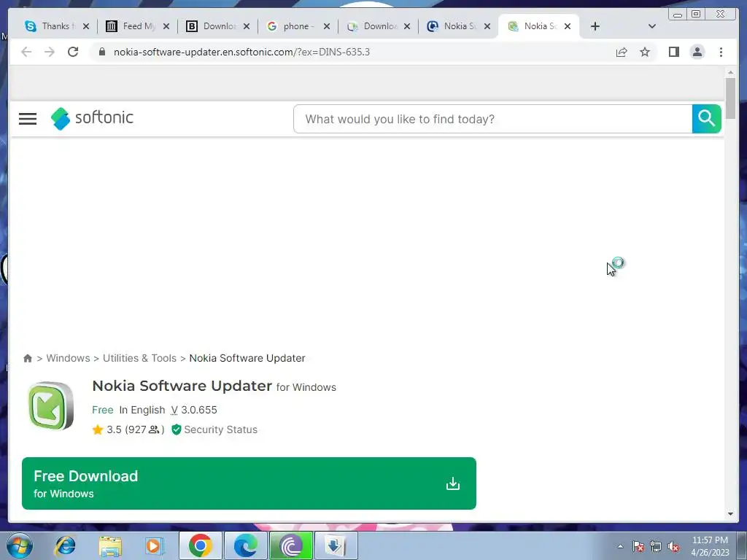Go forward in browser history
Screen dimensions: 747x560
pyautogui.click(x=50, y=52)
